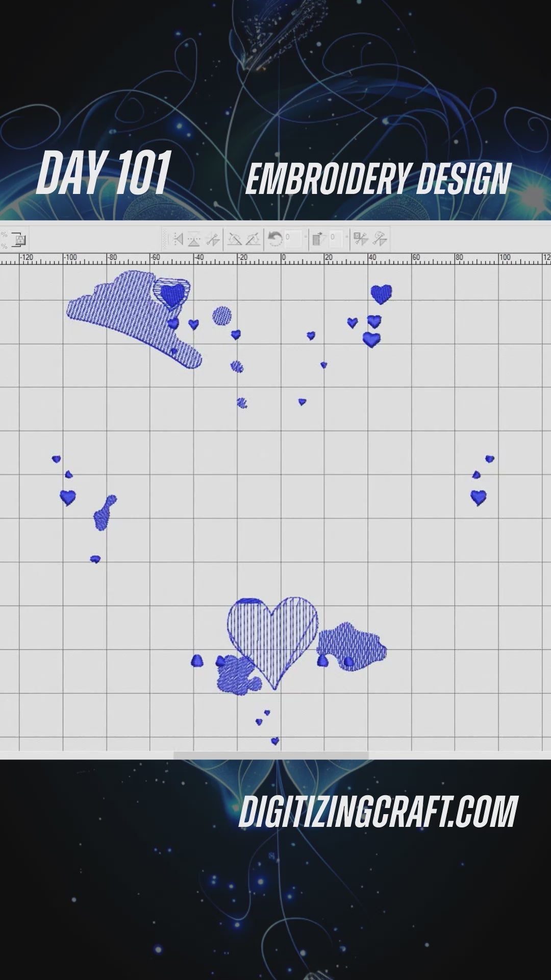Click the DIGITIZINGCRAFT.COM text
The image size is (551, 980).
coord(378,812)
